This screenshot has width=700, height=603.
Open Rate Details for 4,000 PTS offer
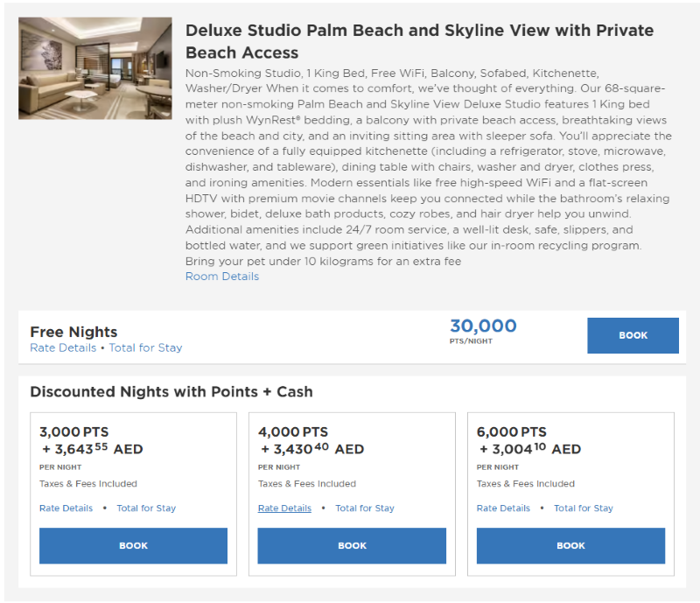(x=284, y=508)
